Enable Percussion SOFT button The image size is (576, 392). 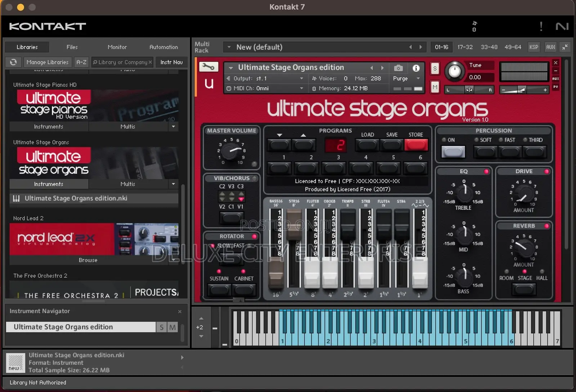(485, 152)
